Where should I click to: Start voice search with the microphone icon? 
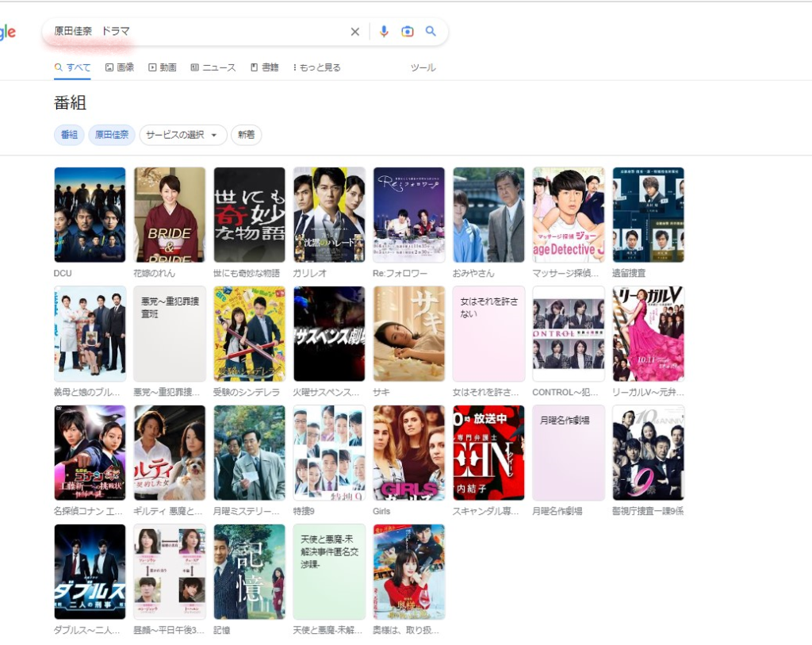(384, 32)
